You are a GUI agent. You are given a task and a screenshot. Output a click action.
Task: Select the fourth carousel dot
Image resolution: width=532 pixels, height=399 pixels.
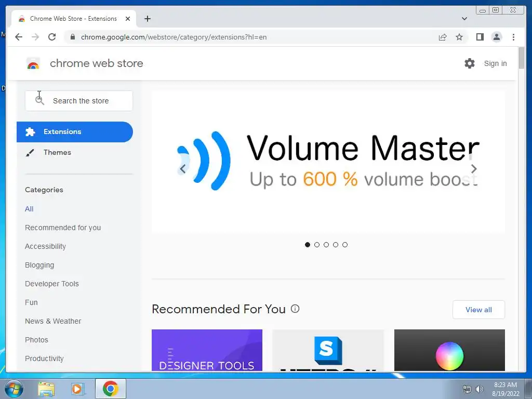click(x=336, y=245)
